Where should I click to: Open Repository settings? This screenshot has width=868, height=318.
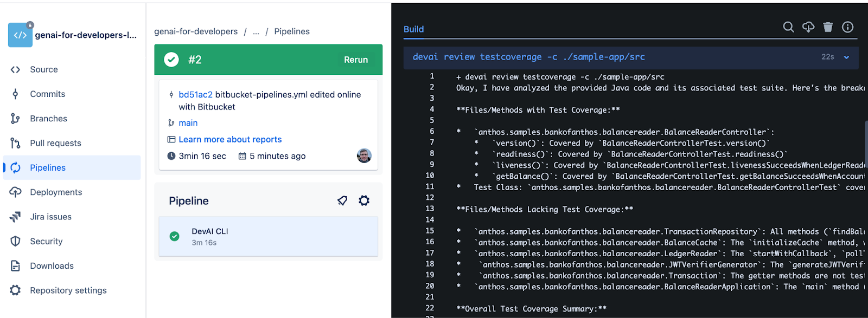pyautogui.click(x=68, y=290)
